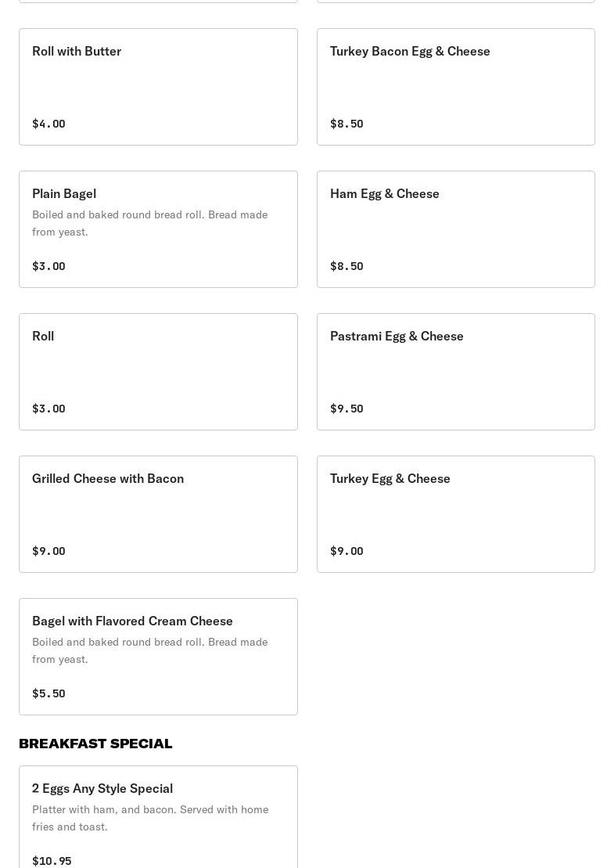Image resolution: width=614 pixels, height=868 pixels.
Task: Click the $8.50 price under Ham Egg & Cheese
Action: pos(346,266)
